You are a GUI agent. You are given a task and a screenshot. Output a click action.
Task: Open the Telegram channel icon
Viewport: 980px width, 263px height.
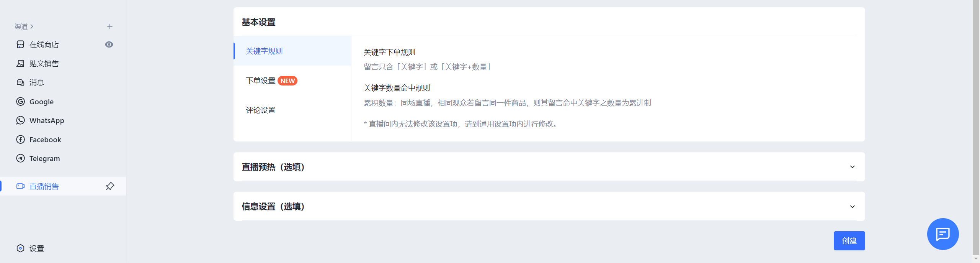[20, 158]
